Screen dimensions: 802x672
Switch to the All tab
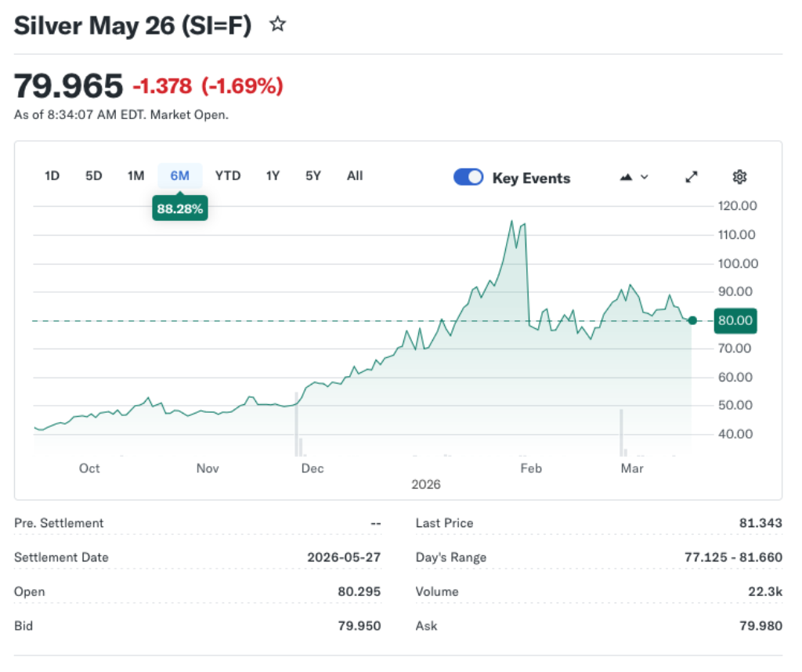[354, 175]
